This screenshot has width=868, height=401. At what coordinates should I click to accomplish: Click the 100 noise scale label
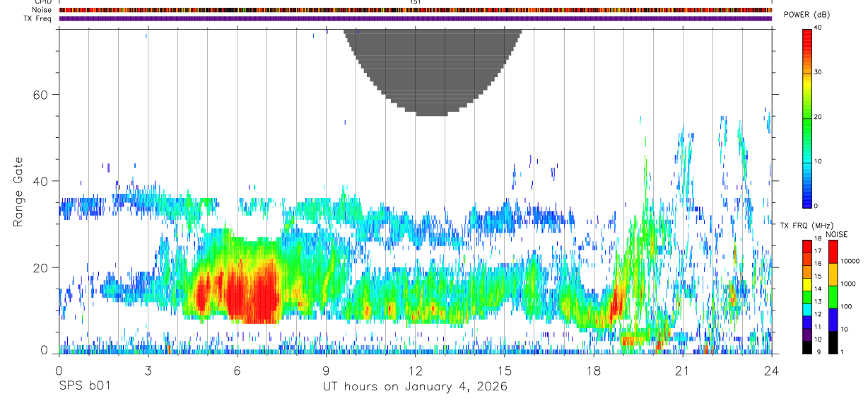[845, 306]
